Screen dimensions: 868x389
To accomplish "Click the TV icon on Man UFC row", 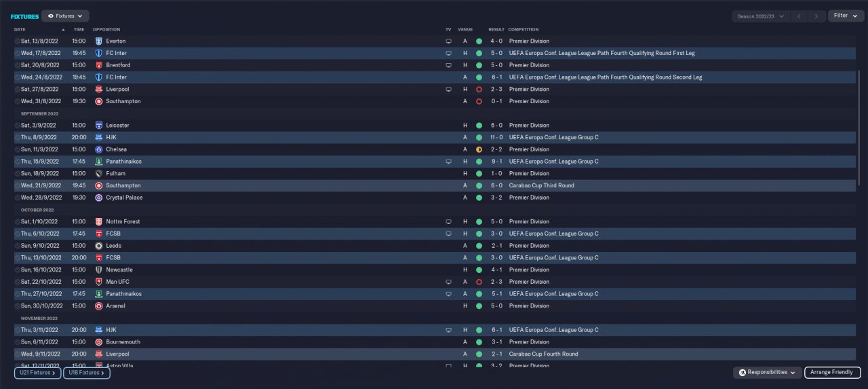I will [x=448, y=282].
